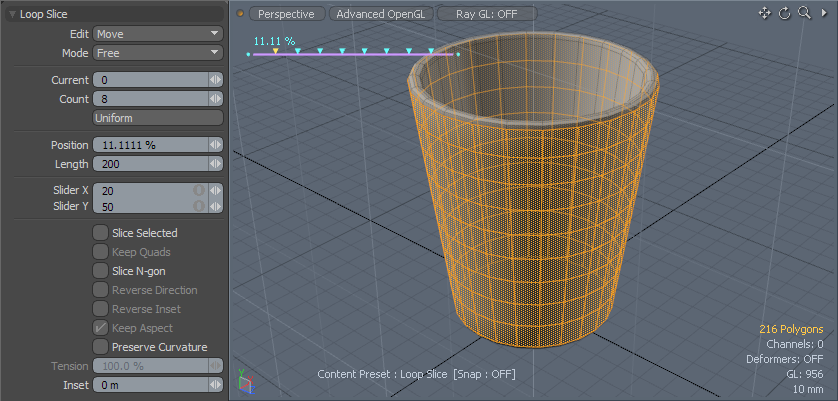
Task: Check the Preserve Curvature option
Action: pyautogui.click(x=100, y=347)
